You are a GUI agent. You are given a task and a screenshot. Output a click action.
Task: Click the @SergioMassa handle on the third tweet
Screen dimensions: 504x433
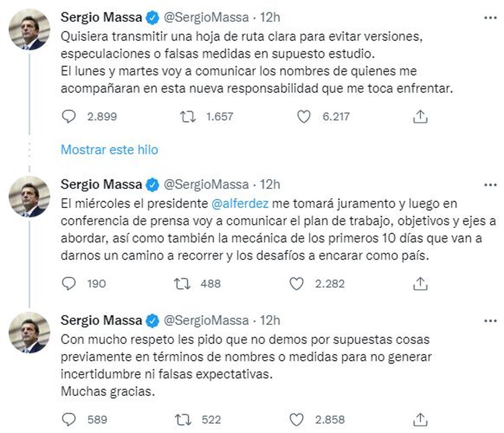point(206,320)
